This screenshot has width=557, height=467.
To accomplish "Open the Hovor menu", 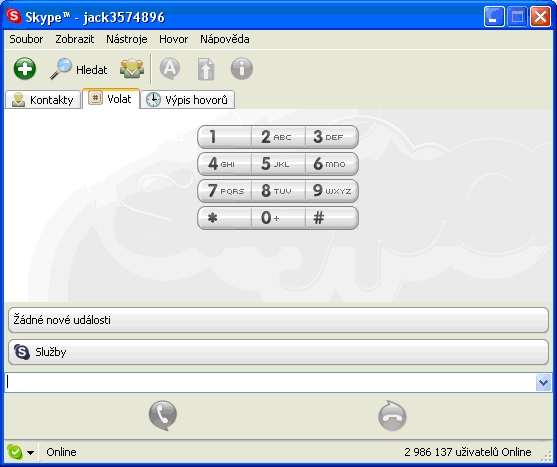I will click(x=173, y=39).
